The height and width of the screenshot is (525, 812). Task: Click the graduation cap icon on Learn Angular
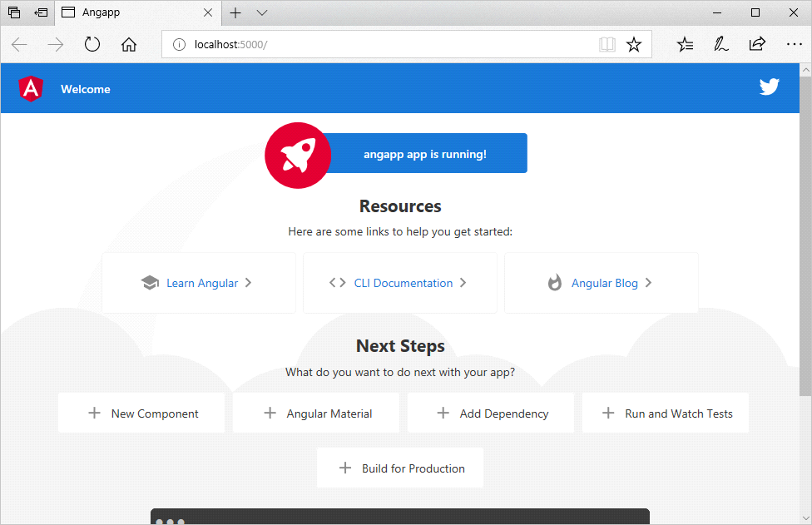150,282
